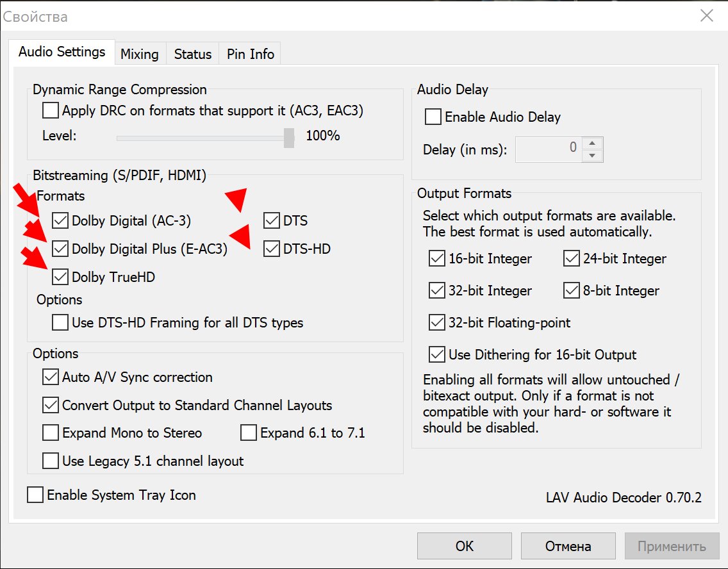
Task: Enable the Expand 6.1 to 7.1 option
Action: [x=249, y=433]
